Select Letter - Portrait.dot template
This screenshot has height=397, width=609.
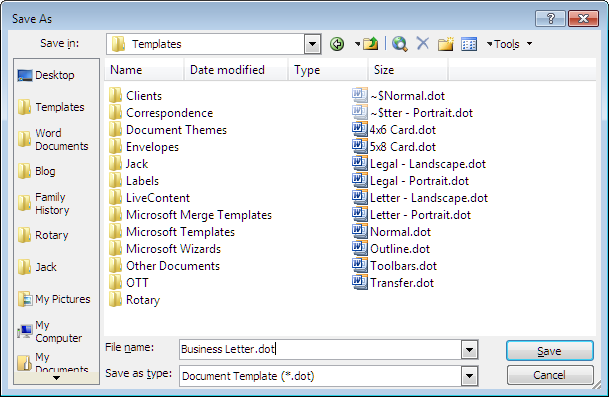click(x=411, y=215)
